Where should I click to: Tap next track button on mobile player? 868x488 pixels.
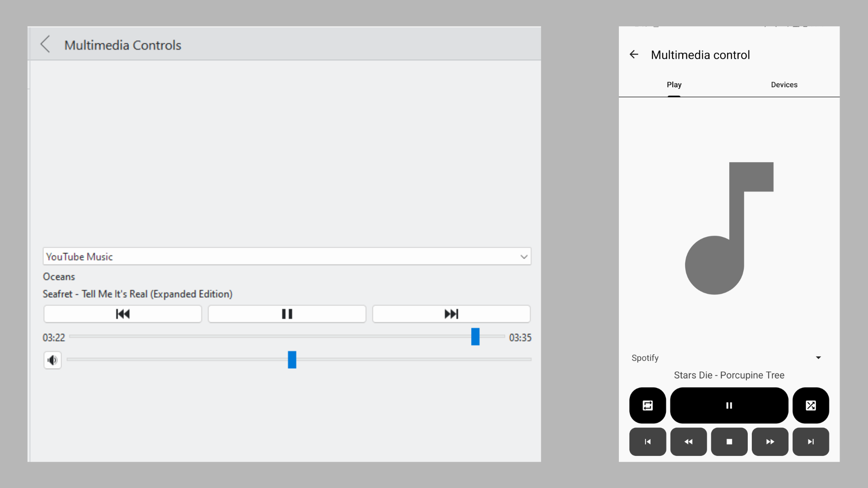(811, 441)
